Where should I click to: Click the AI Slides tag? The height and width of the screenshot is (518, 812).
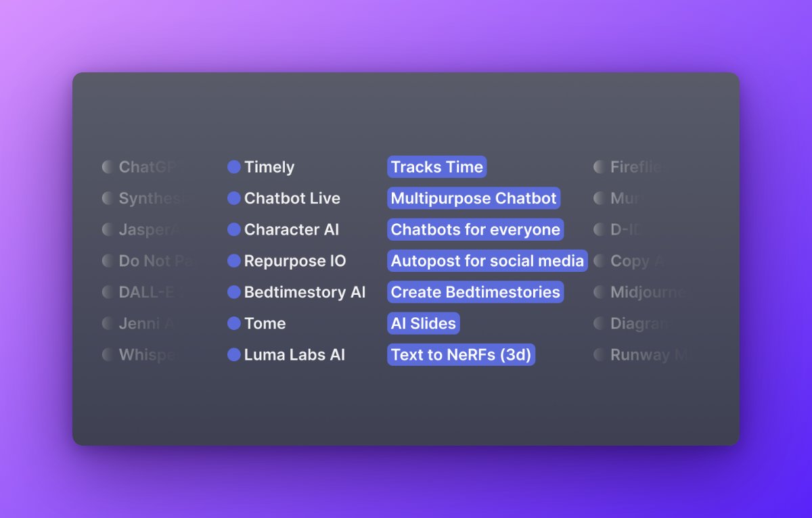click(424, 323)
